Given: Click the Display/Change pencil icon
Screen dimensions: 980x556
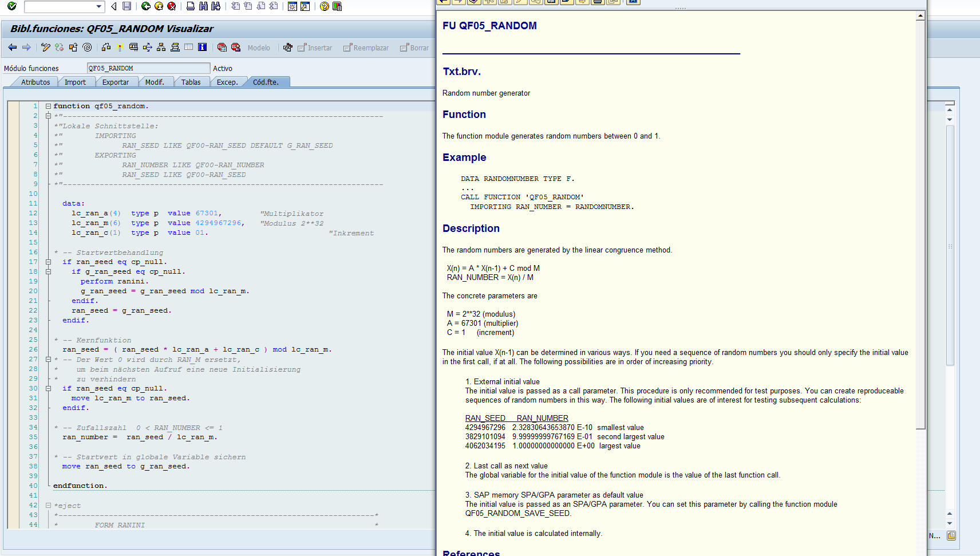Looking at the screenshot, I should pyautogui.click(x=46, y=48).
